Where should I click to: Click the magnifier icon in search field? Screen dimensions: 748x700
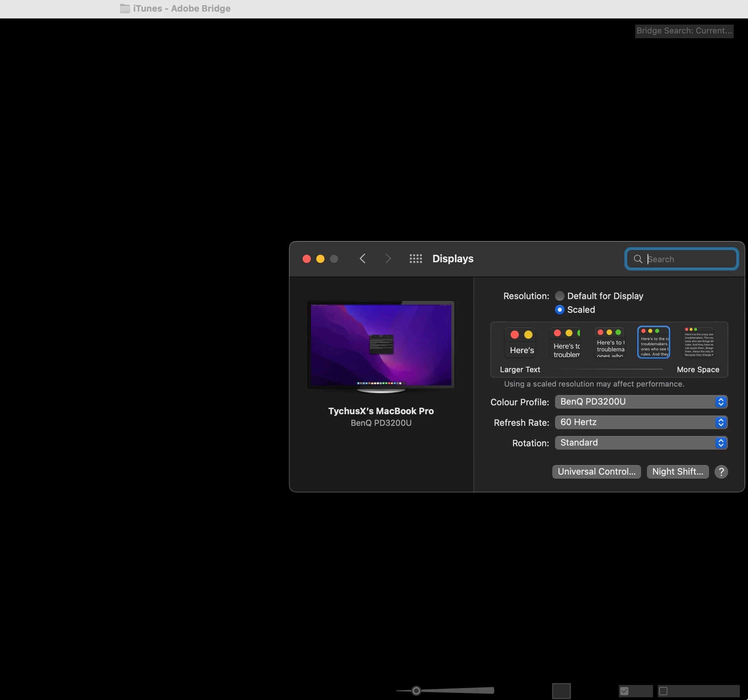[637, 259]
